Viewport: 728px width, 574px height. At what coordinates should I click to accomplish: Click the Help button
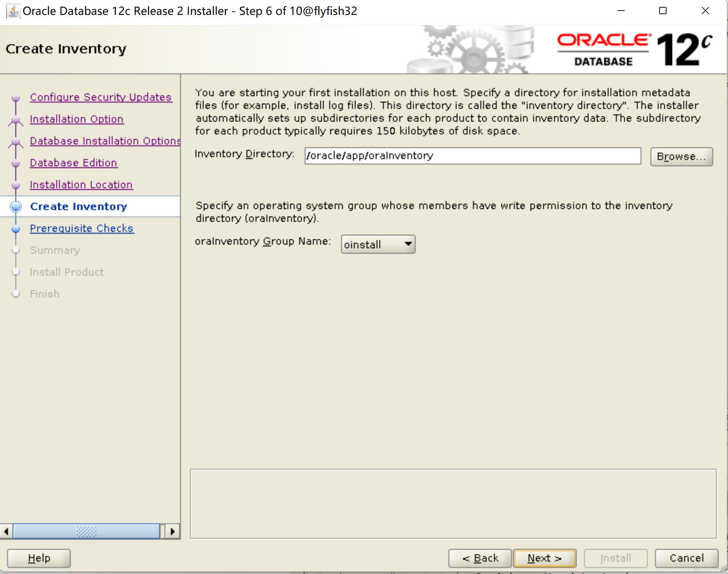coord(39,558)
